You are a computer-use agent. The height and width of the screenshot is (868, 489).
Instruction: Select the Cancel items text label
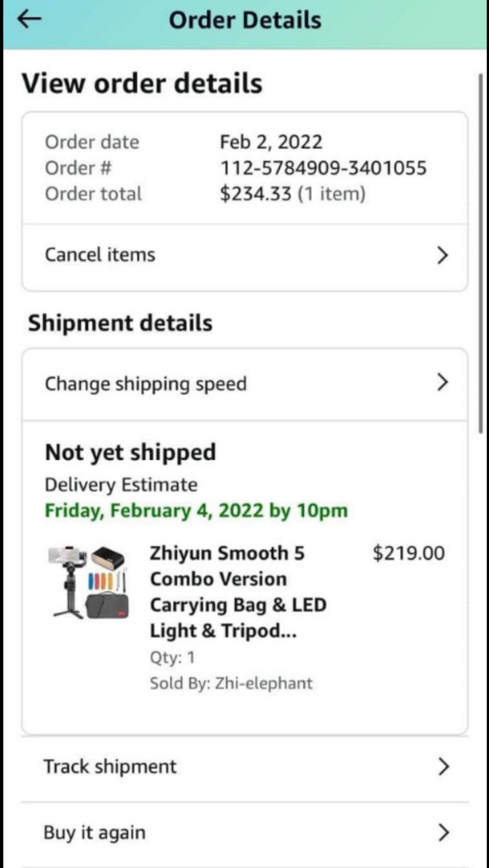(x=100, y=255)
